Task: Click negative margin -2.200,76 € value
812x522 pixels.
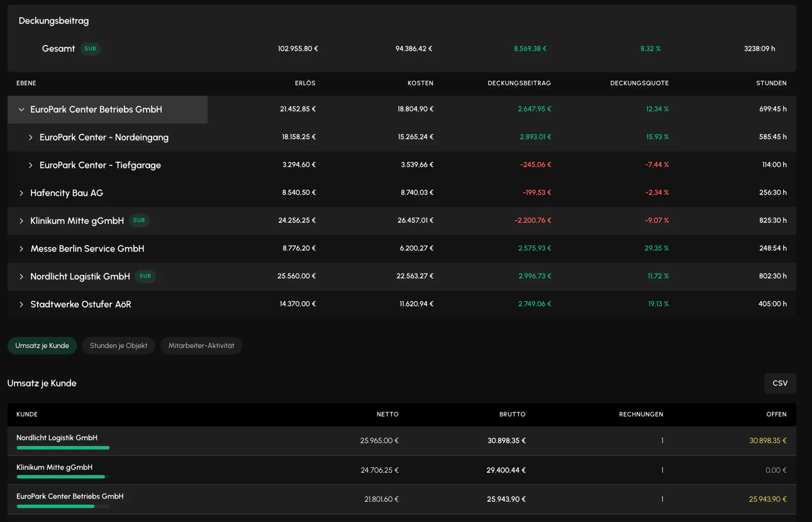Action: point(533,221)
